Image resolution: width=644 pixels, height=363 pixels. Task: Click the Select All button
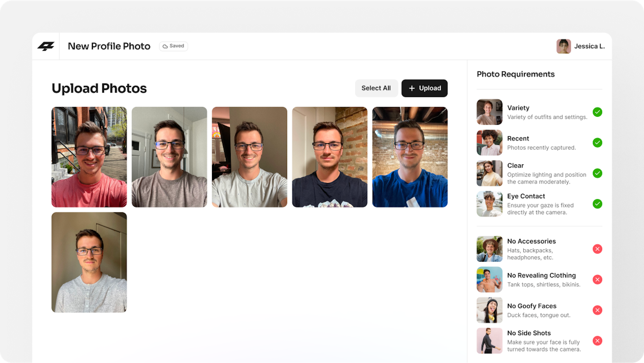[376, 88]
